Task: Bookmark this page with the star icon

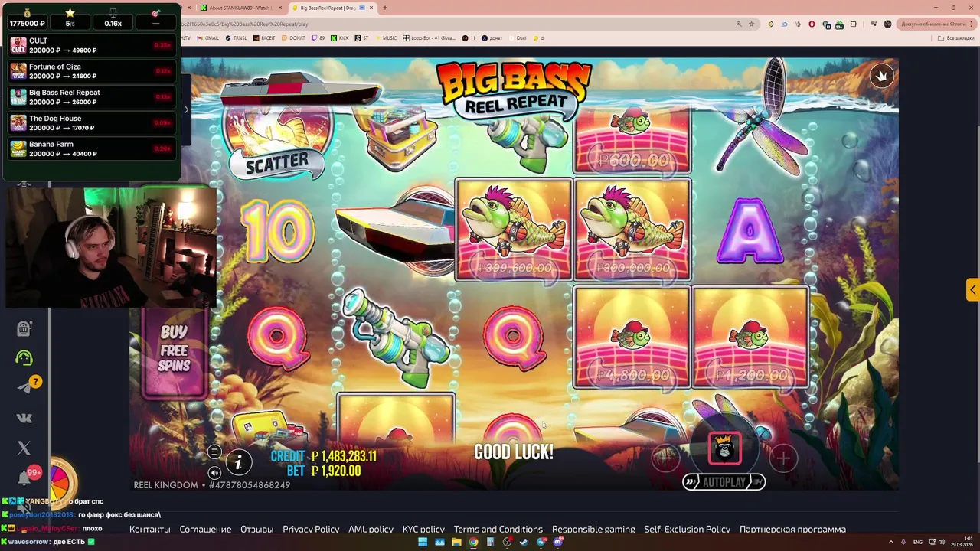Action: click(x=751, y=24)
